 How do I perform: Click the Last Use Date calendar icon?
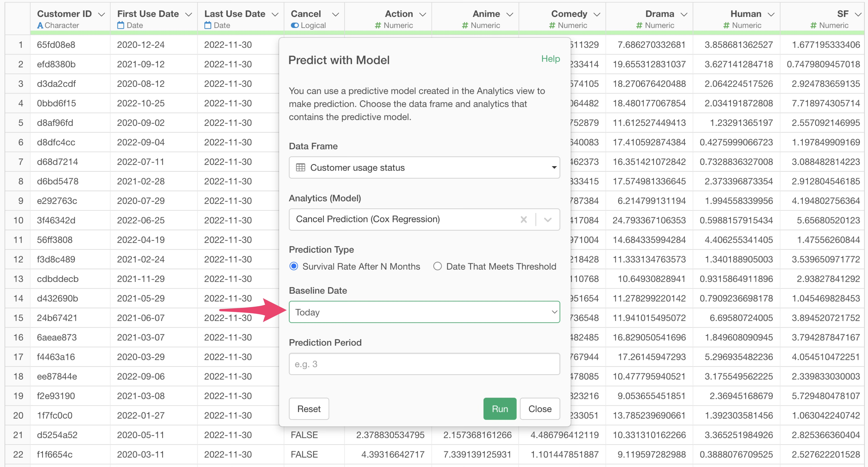[208, 25]
